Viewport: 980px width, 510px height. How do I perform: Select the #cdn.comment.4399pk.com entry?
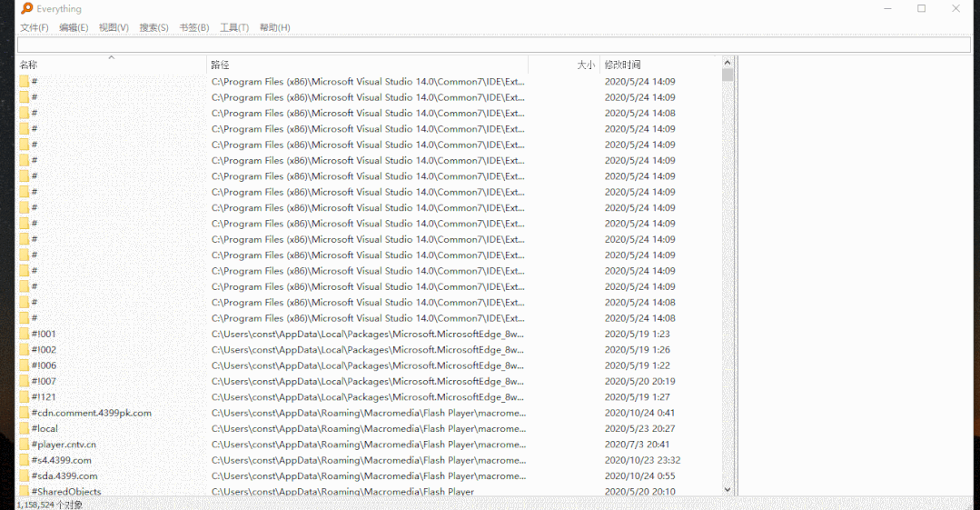click(x=91, y=413)
